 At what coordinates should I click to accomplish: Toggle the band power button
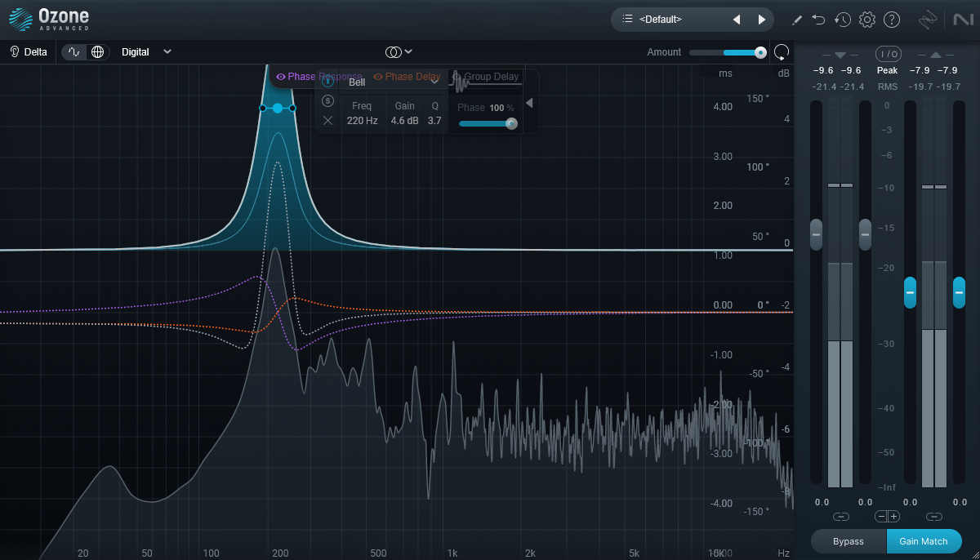(x=327, y=82)
